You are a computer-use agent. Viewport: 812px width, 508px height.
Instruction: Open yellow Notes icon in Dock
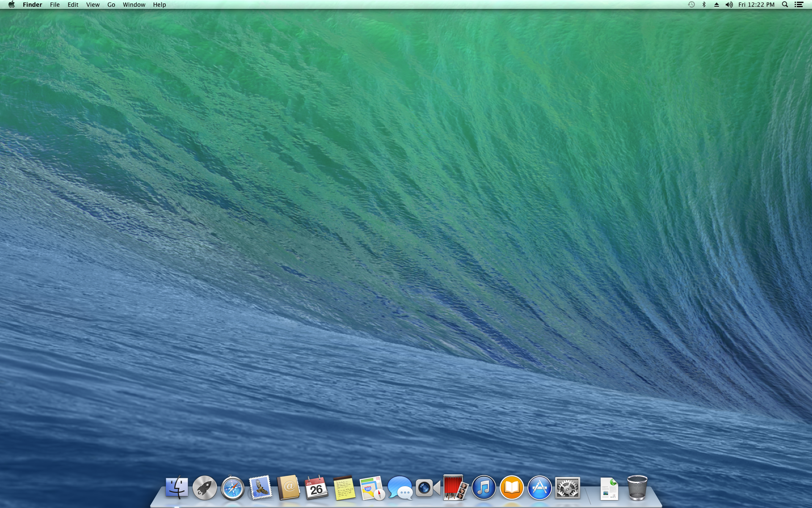[344, 488]
